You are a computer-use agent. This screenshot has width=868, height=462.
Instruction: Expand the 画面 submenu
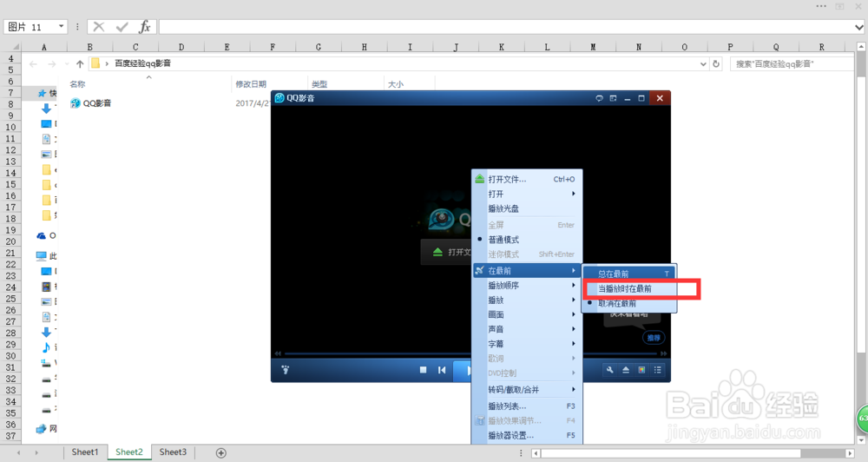[x=527, y=314]
